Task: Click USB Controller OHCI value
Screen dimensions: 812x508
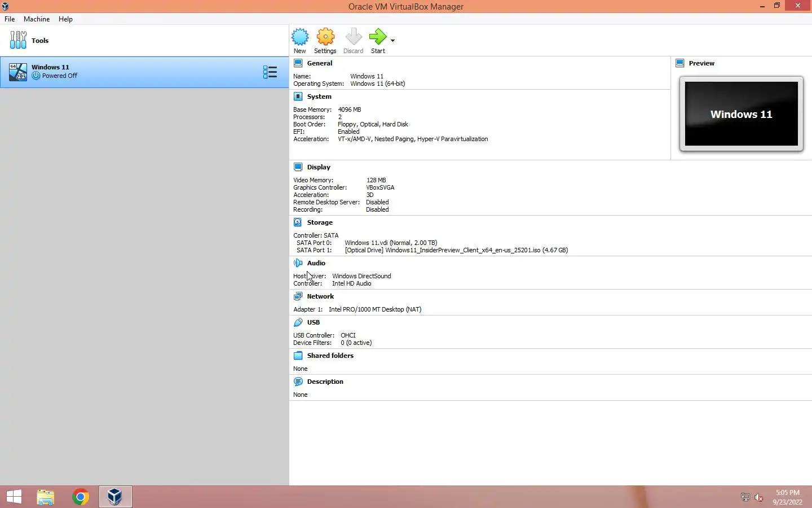Action: pos(348,335)
